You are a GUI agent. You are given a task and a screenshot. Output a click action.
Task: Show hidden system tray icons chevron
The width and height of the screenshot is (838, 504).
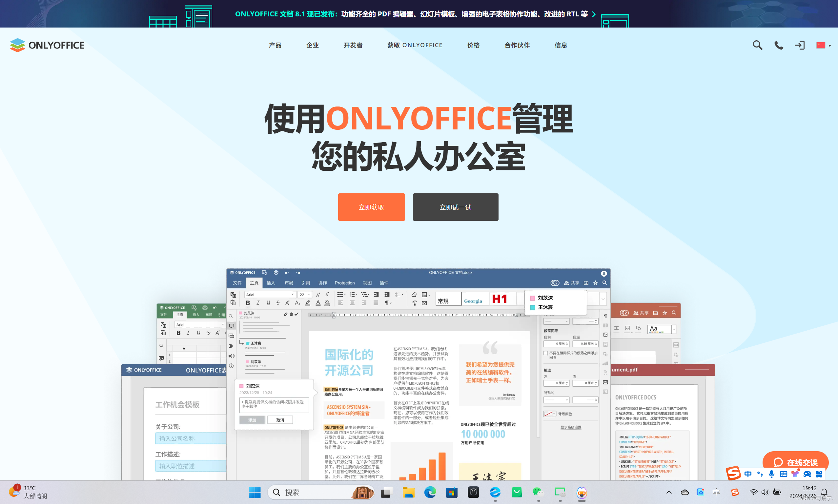coord(669,492)
